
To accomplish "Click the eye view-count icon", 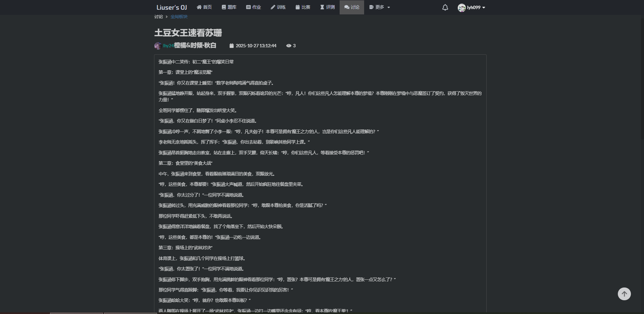I will pos(288,46).
